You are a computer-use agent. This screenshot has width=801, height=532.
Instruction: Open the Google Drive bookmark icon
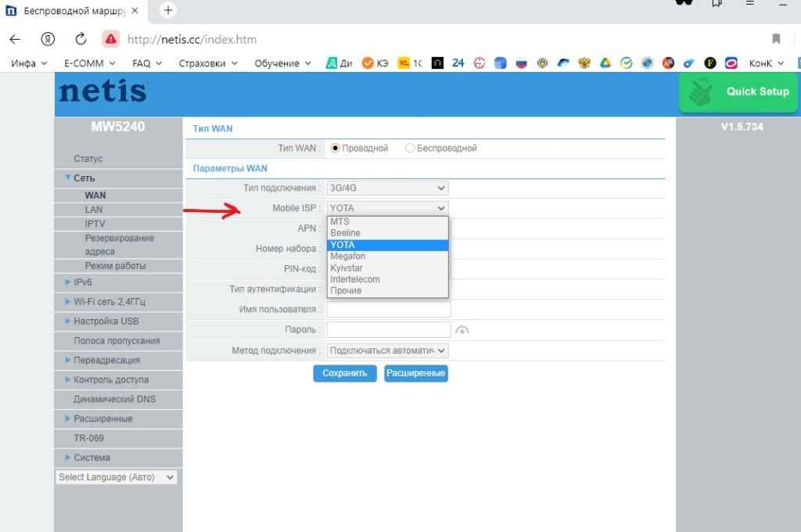[x=605, y=63]
